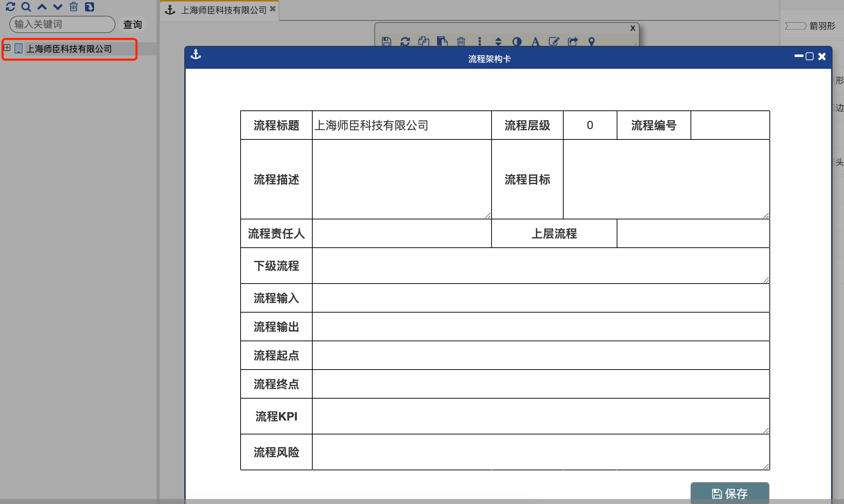Click the refresh icon above the keyword search
The width and height of the screenshot is (844, 504).
tap(10, 6)
